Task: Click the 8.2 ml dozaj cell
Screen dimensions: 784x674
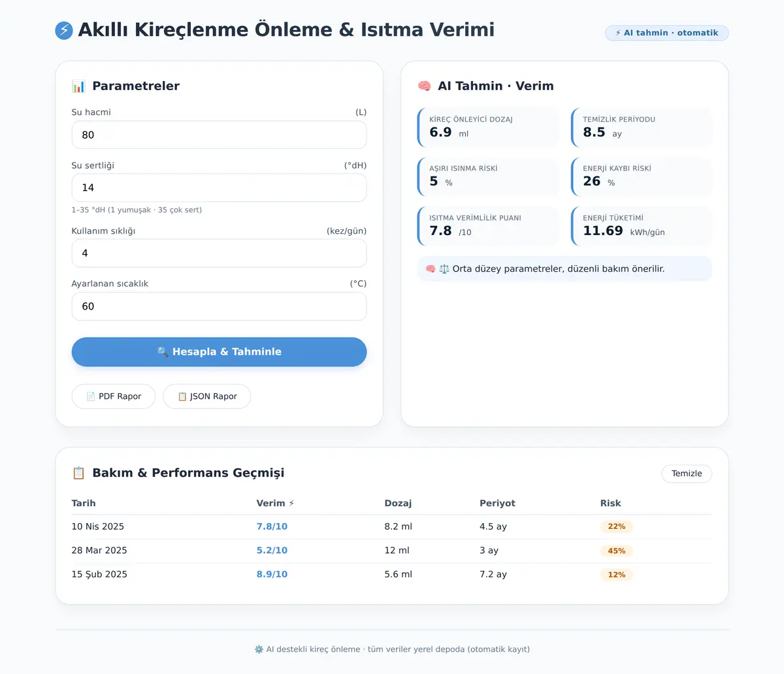Action: [399, 526]
